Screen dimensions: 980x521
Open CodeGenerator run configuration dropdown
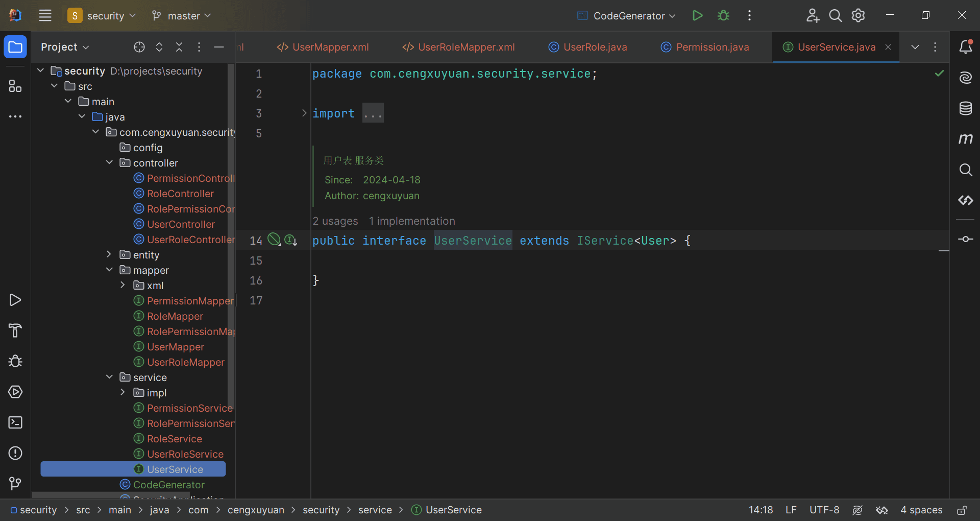point(627,15)
